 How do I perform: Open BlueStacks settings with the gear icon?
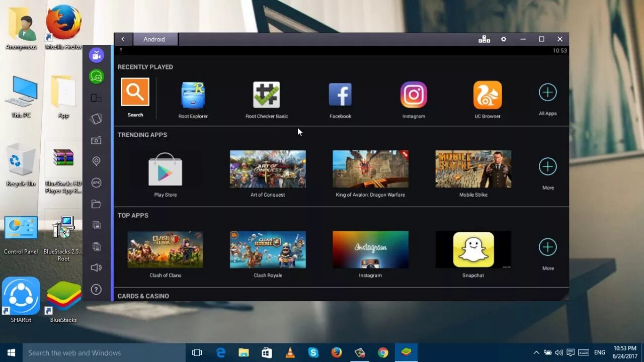tap(504, 39)
